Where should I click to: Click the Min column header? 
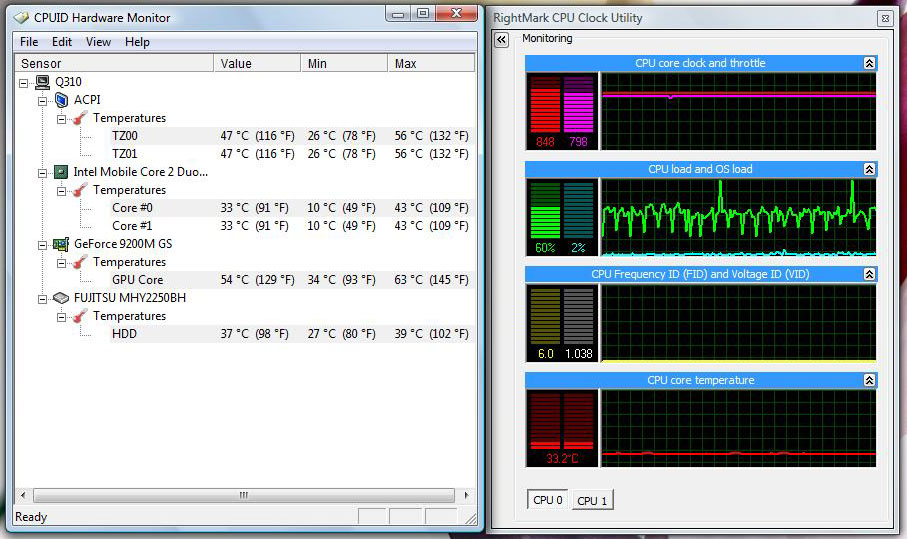point(344,63)
